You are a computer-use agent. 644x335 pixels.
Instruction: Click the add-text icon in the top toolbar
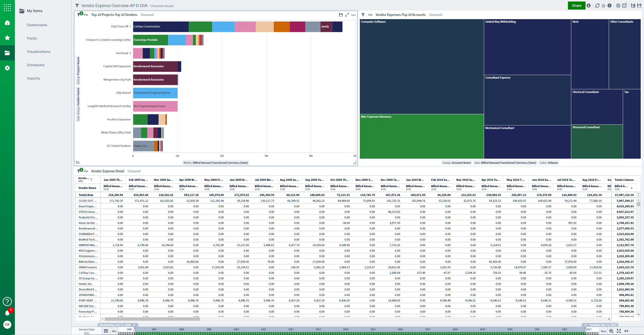coord(625,5)
